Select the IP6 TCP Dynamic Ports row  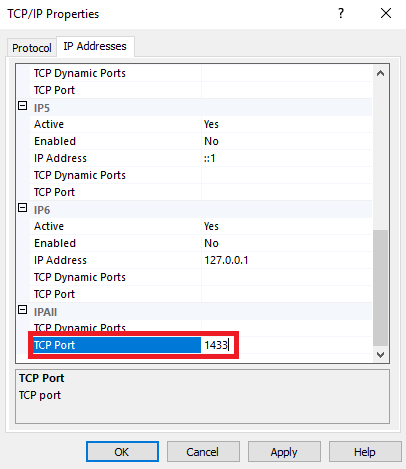201,277
